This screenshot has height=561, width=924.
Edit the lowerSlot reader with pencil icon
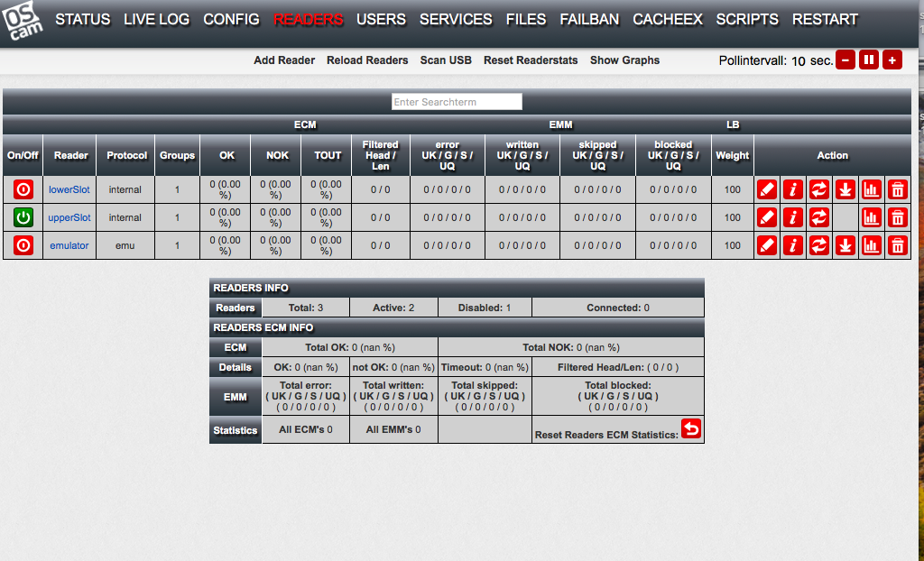[x=767, y=189]
